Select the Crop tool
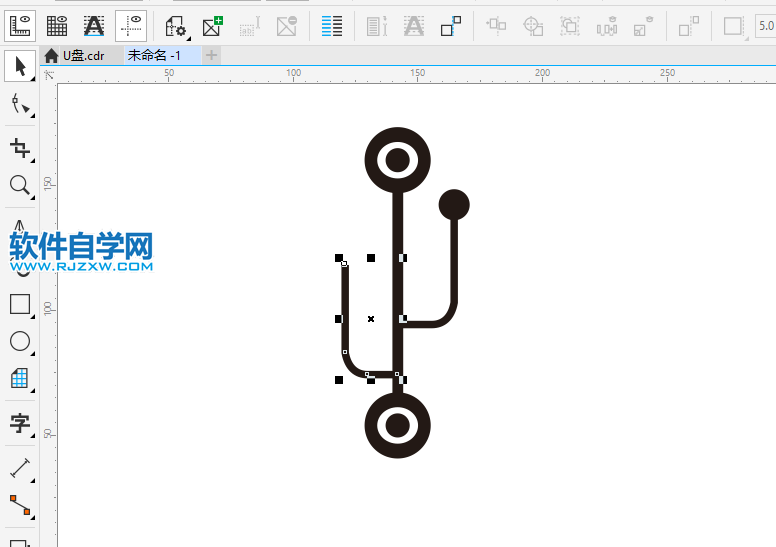The height and width of the screenshot is (547, 776). click(x=19, y=149)
